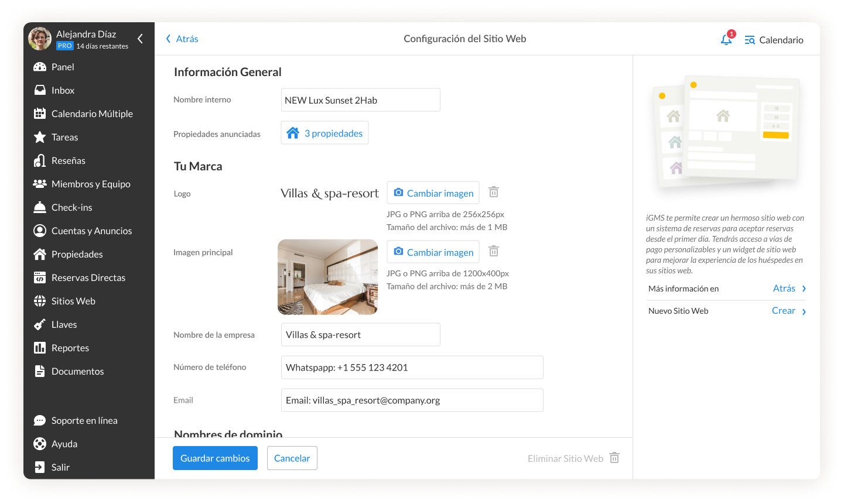This screenshot has width=844, height=504.
Task: Click the PRO plan badge
Action: coord(64,46)
